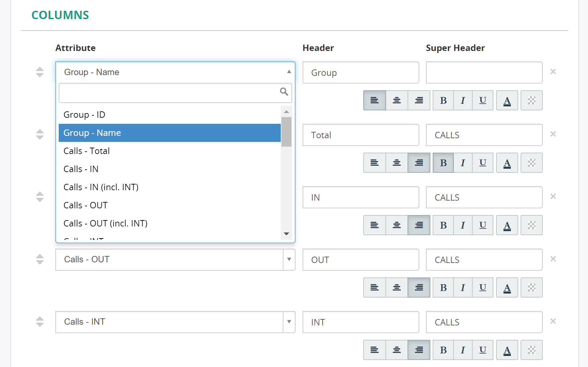The image size is (588, 367).
Task: Choose Calls - OUT from the dropdown list
Action: pyautogui.click(x=170, y=205)
